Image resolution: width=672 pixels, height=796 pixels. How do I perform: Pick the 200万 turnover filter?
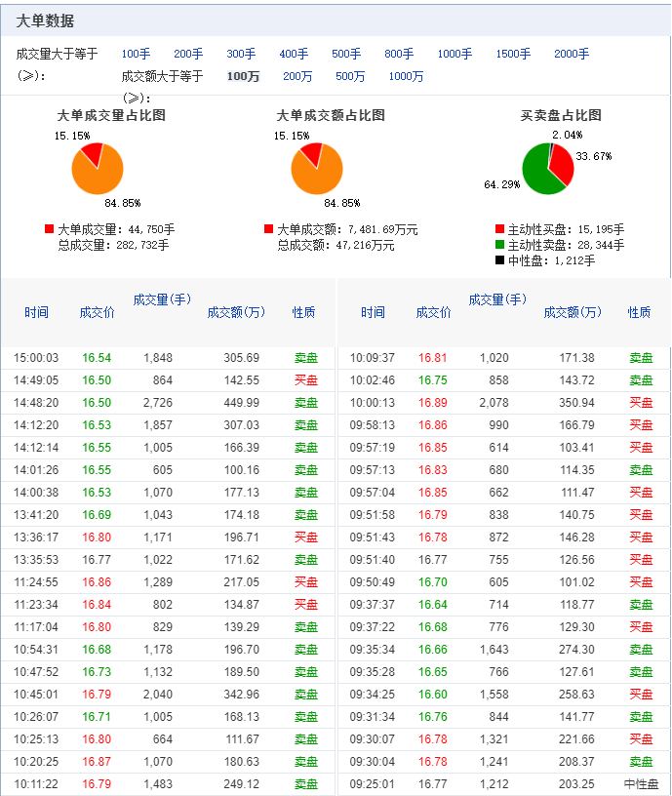(x=297, y=76)
